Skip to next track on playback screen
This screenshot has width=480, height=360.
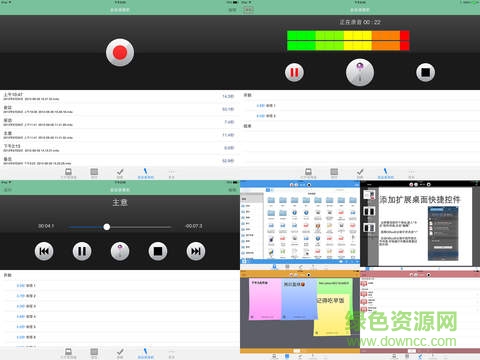pos(196,251)
